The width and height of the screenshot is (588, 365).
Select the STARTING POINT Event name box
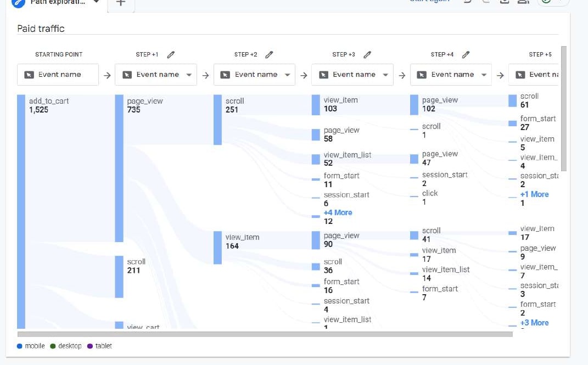point(58,75)
